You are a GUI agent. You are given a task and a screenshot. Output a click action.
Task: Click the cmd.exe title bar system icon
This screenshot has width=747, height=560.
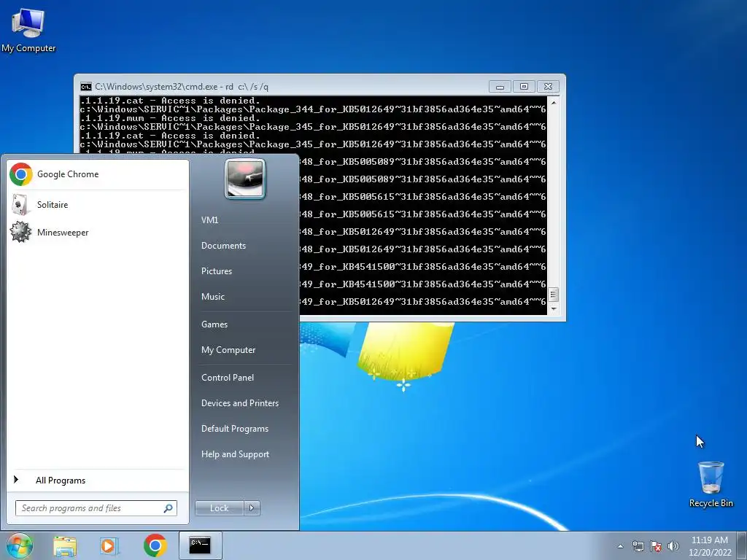tap(86, 87)
